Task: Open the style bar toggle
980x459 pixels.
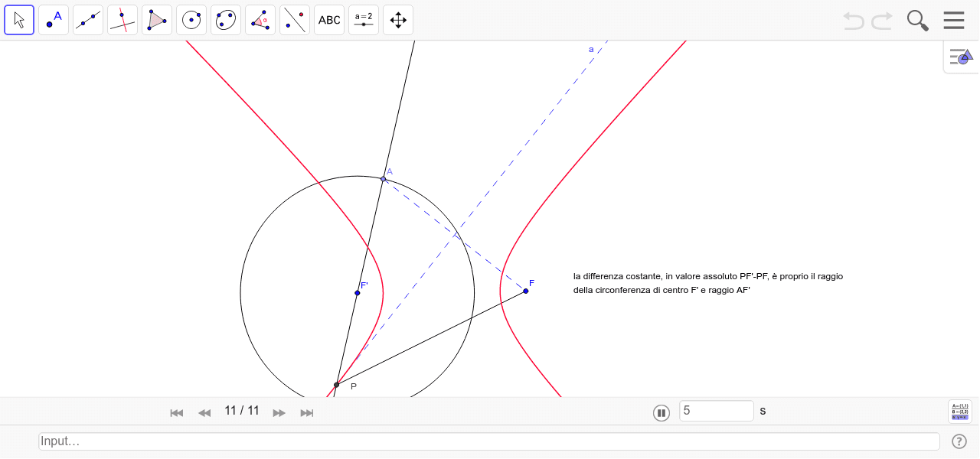Action: (961, 57)
